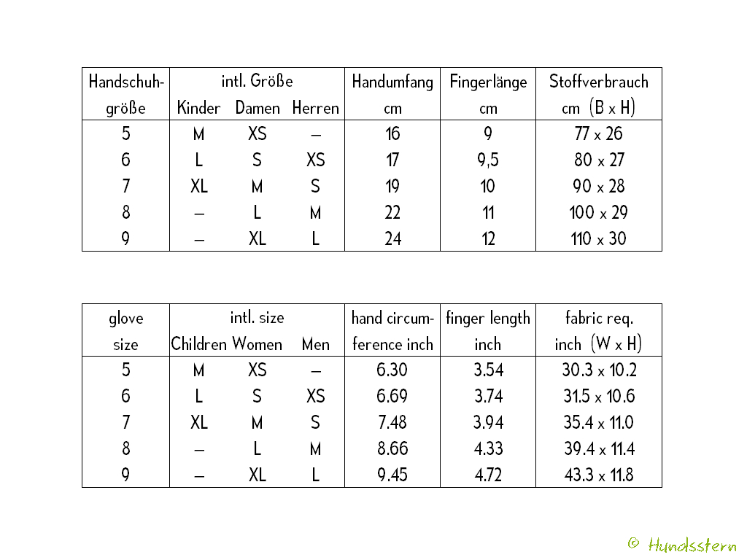
Task: Select the 9,5 finger length value
Action: coord(488,160)
